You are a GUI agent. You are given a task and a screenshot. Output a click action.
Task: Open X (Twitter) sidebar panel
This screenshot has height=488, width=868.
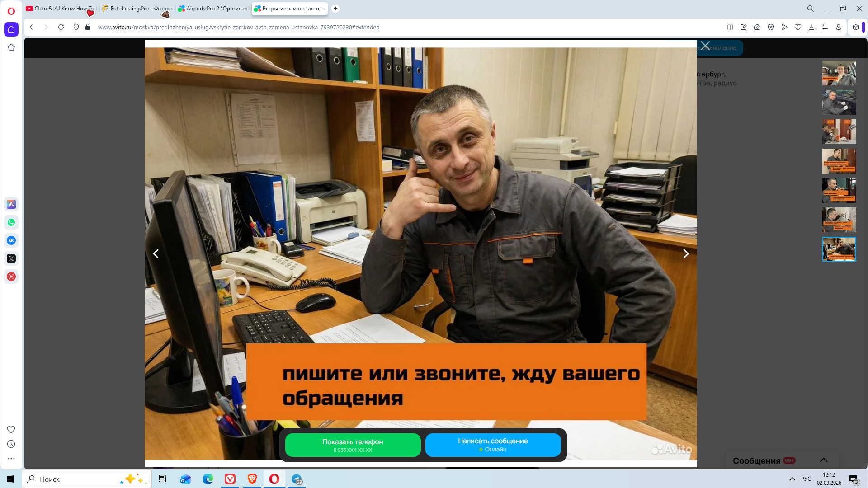pos(11,258)
